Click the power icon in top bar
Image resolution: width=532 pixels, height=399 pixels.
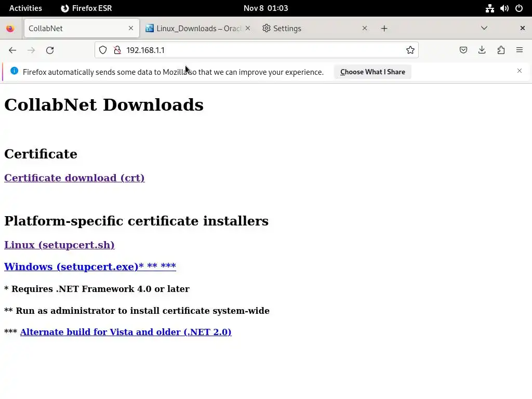coord(519,8)
